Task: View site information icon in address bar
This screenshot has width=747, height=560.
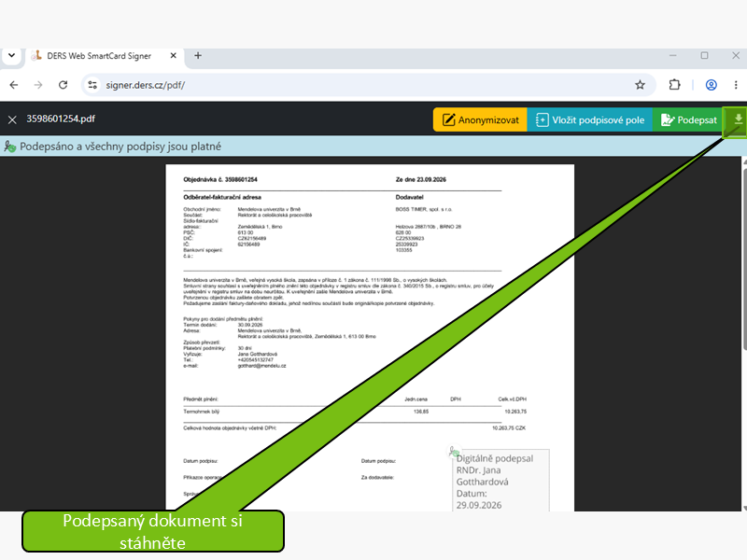Action: (x=92, y=85)
